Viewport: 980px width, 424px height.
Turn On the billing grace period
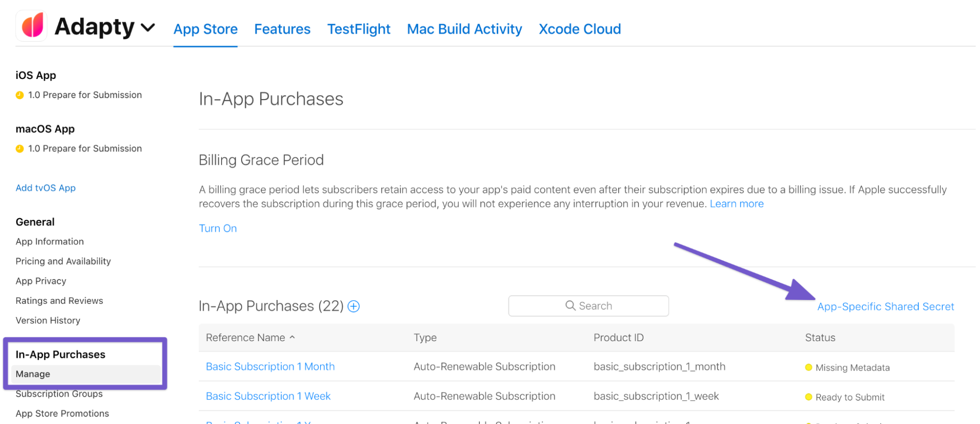pos(218,228)
